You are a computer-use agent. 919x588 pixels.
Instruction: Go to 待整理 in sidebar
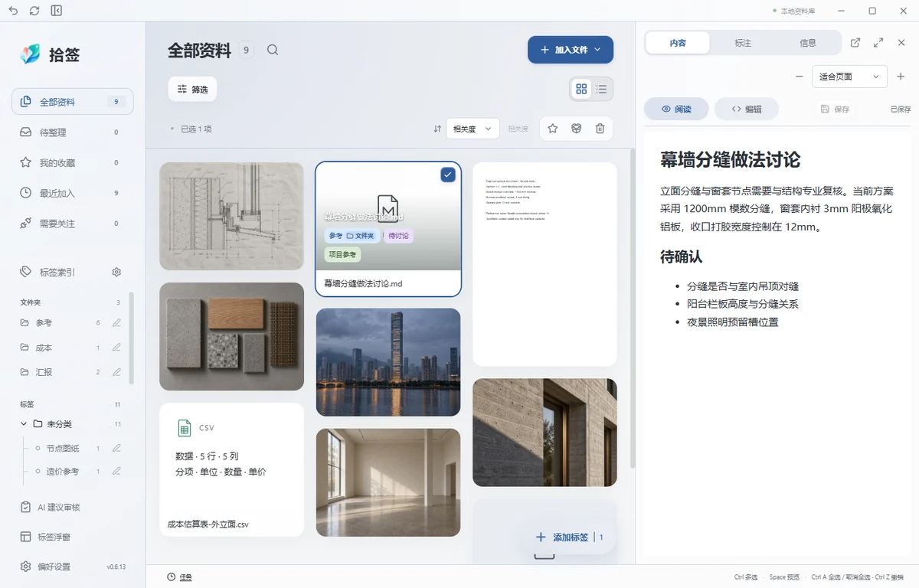73,132
